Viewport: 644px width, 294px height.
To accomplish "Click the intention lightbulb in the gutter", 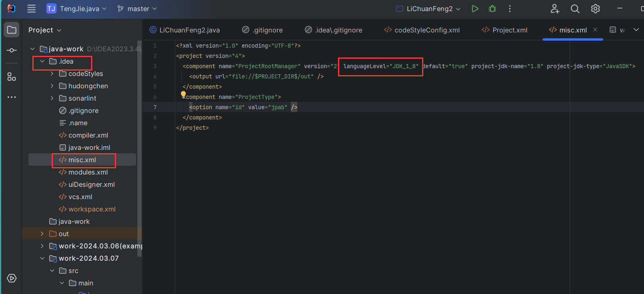I will [x=183, y=94].
